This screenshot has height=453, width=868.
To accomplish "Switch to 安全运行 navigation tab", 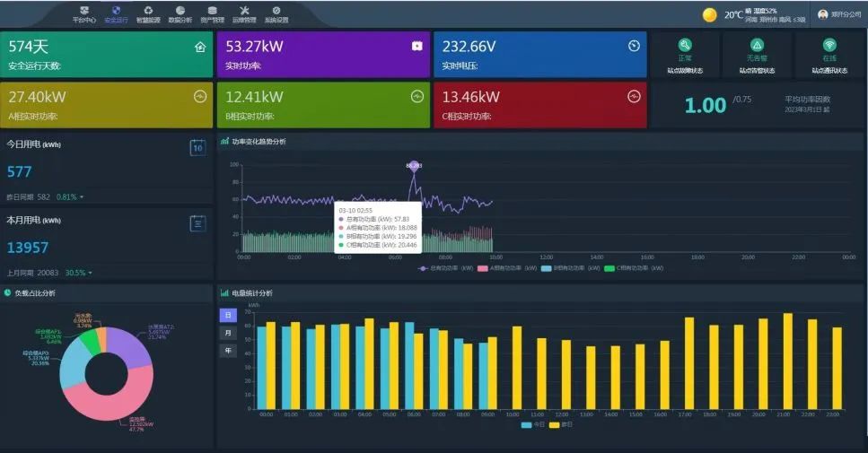I will (x=116, y=13).
